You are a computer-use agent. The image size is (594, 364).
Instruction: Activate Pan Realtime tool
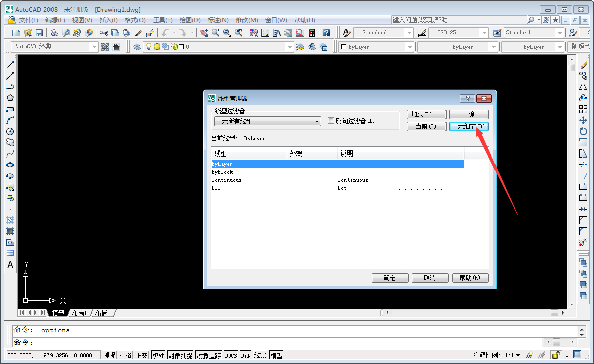point(205,32)
